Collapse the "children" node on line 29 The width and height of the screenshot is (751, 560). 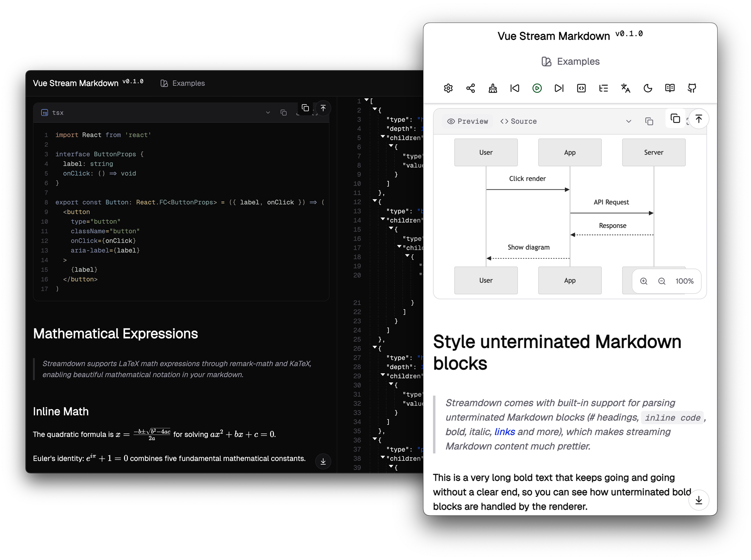pyautogui.click(x=383, y=375)
